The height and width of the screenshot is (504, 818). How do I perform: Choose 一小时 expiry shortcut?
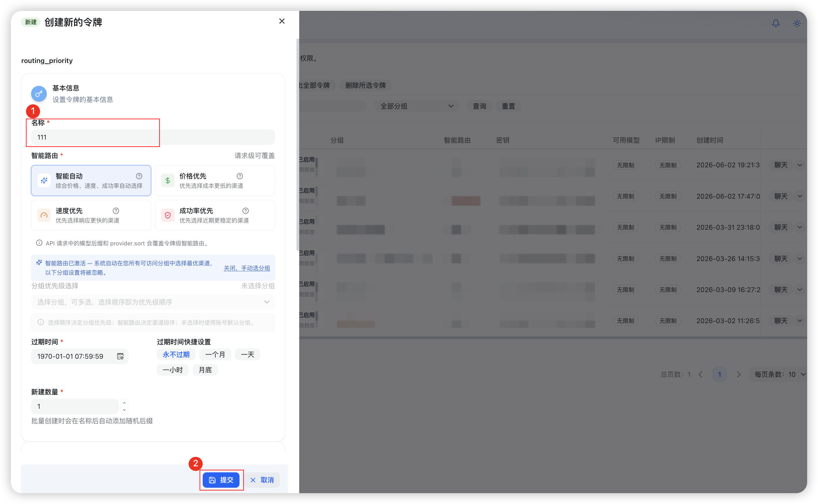point(173,370)
